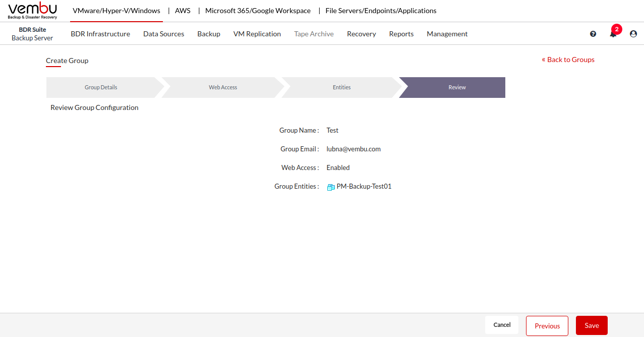Open the help question mark icon
The width and height of the screenshot is (644, 337).
[593, 34]
